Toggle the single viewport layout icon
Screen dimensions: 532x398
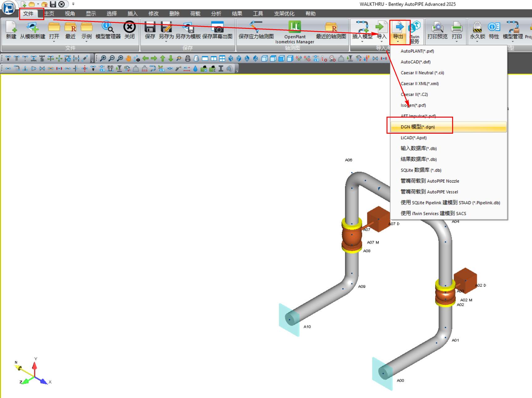coord(205,58)
